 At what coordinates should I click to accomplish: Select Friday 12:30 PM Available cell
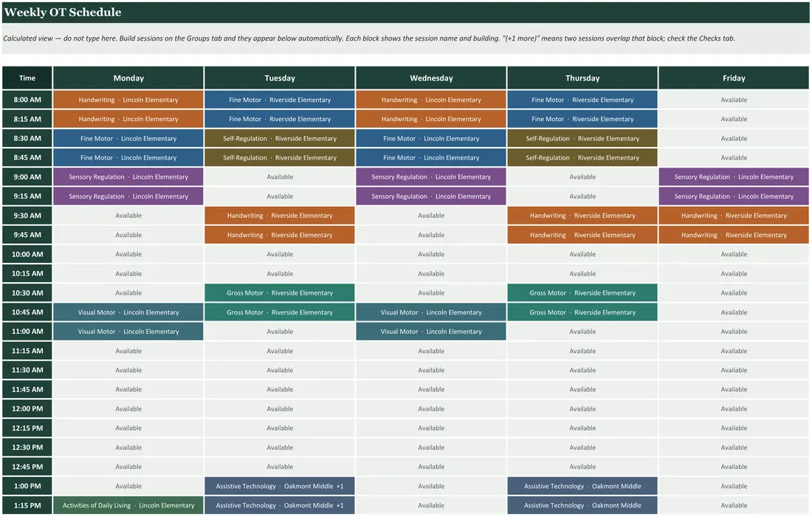734,447
